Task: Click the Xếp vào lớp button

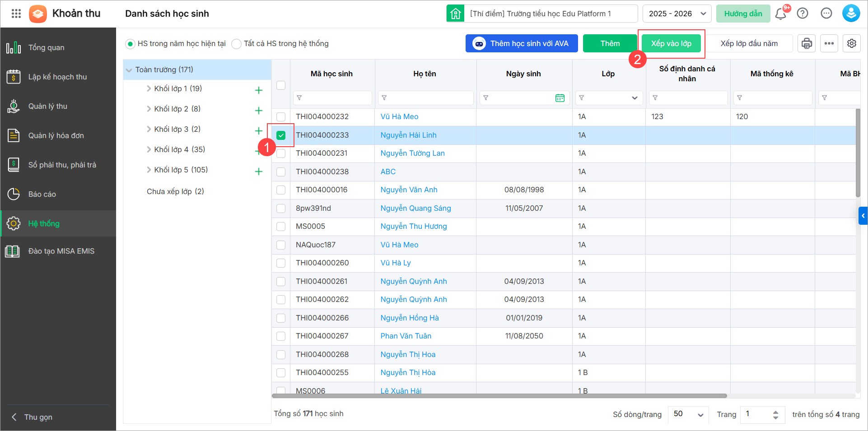Action: 671,43
